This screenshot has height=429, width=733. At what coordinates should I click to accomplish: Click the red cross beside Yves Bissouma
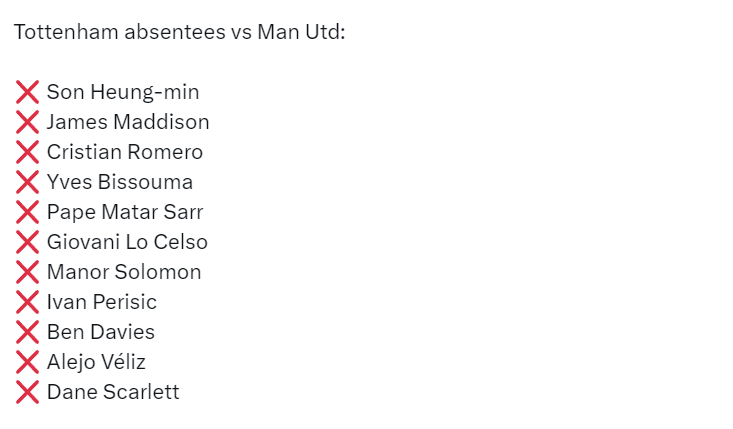click(x=27, y=182)
